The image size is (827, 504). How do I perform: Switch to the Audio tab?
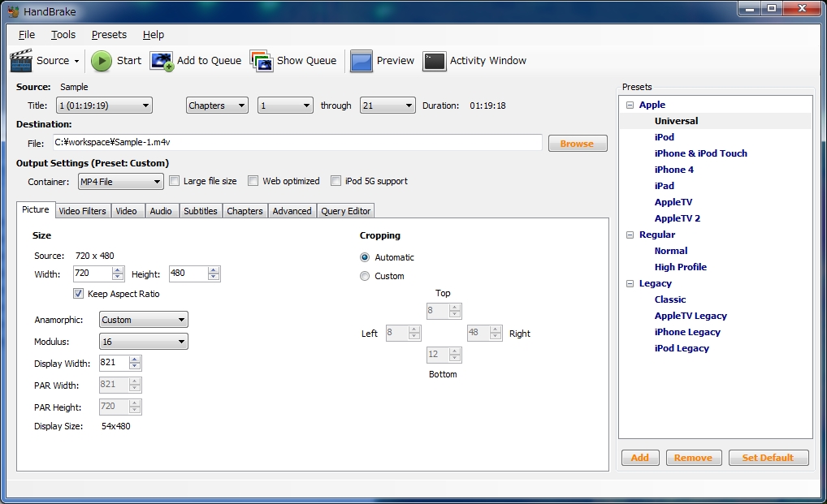click(x=161, y=211)
